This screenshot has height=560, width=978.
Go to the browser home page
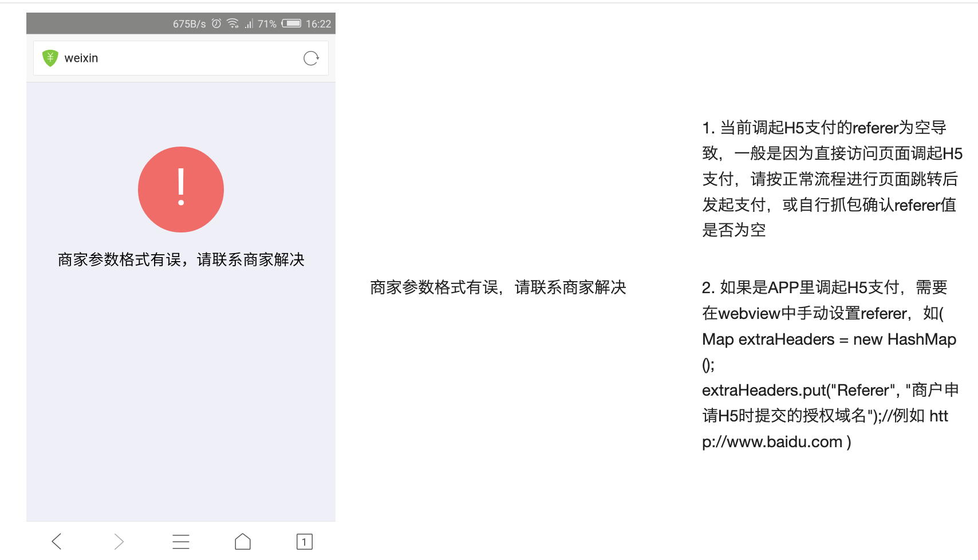coord(243,541)
